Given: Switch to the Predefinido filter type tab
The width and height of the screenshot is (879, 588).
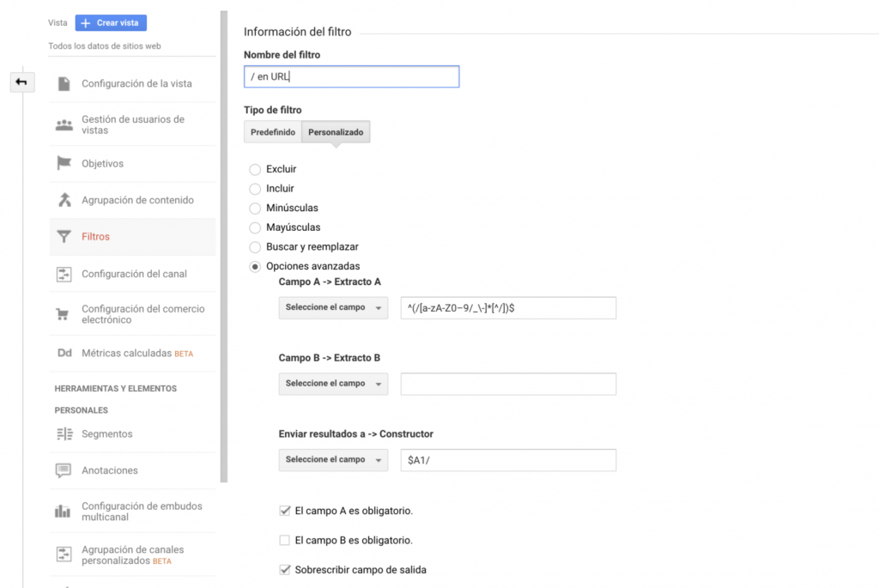Looking at the screenshot, I should 273,133.
